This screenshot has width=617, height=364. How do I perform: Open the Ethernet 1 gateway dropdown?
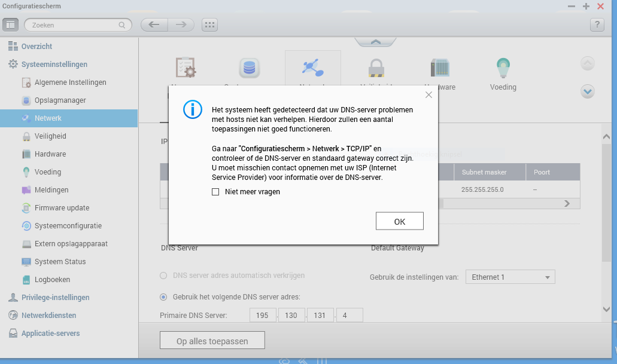[510, 277]
